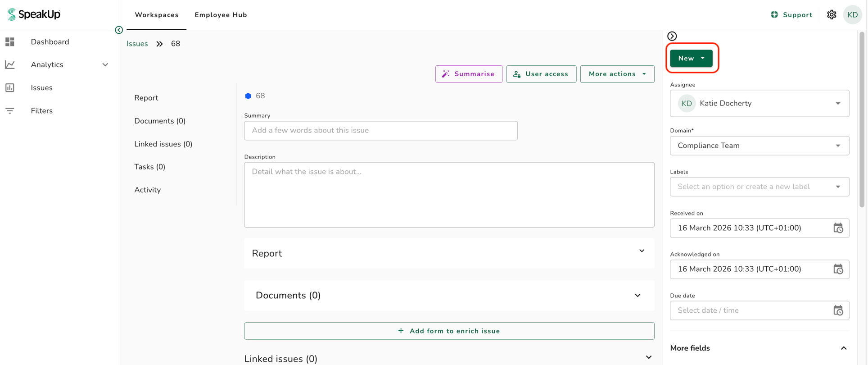Open Due date calendar picker icon
The height and width of the screenshot is (365, 868).
click(x=838, y=310)
